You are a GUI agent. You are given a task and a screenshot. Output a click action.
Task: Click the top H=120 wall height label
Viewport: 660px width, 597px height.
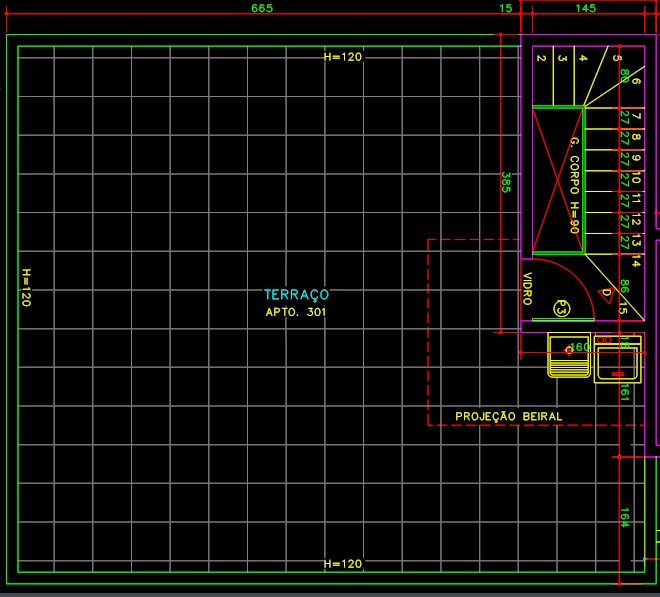point(343,57)
